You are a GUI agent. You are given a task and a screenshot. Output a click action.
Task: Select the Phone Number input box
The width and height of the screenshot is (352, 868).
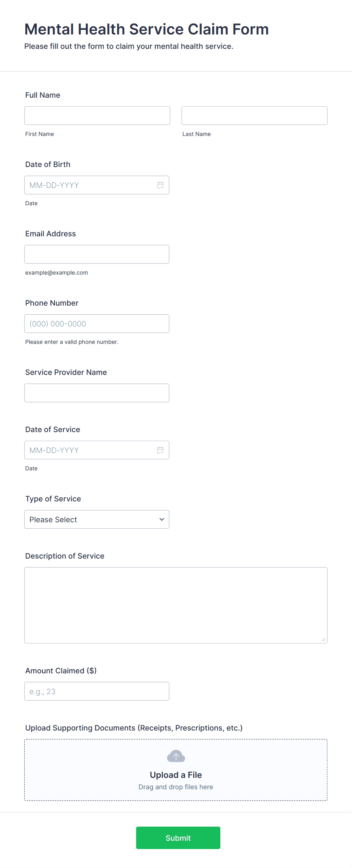pyautogui.click(x=97, y=324)
